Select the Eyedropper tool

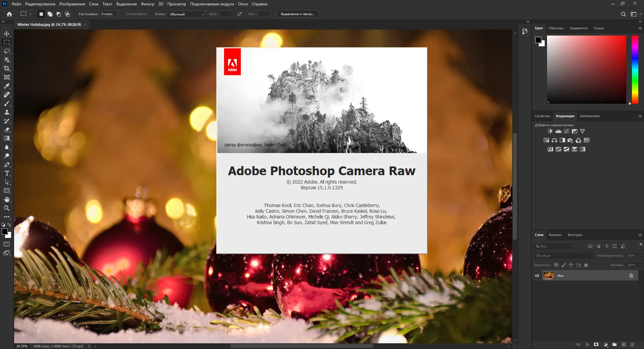(7, 86)
